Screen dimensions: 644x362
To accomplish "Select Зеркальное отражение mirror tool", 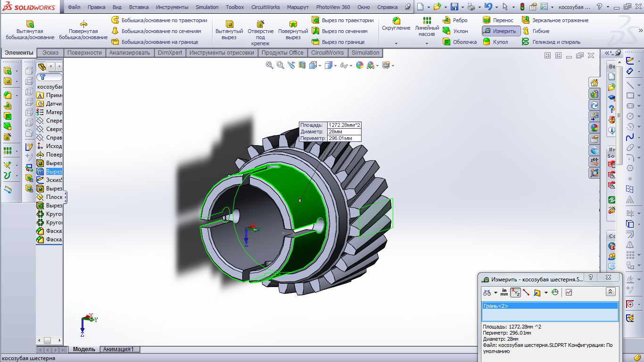I will pos(555,20).
